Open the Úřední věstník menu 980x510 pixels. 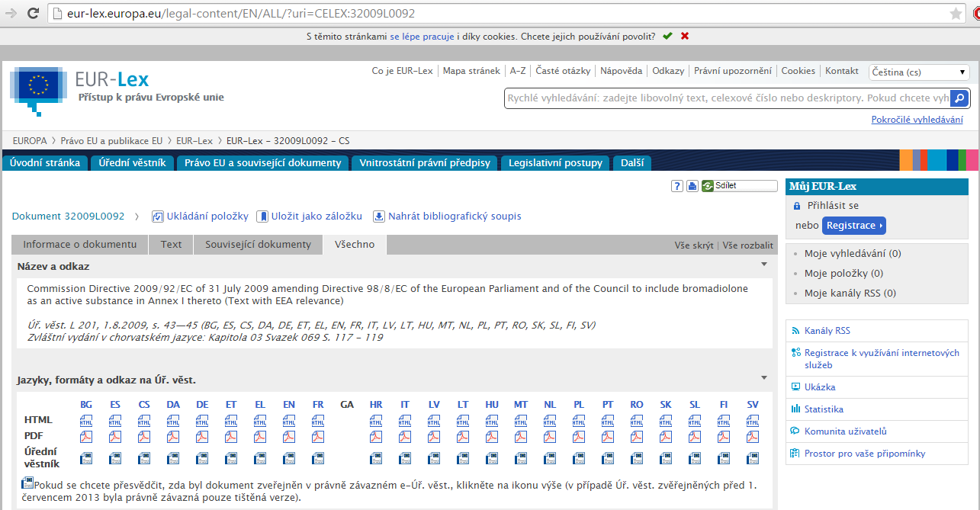coord(132,162)
